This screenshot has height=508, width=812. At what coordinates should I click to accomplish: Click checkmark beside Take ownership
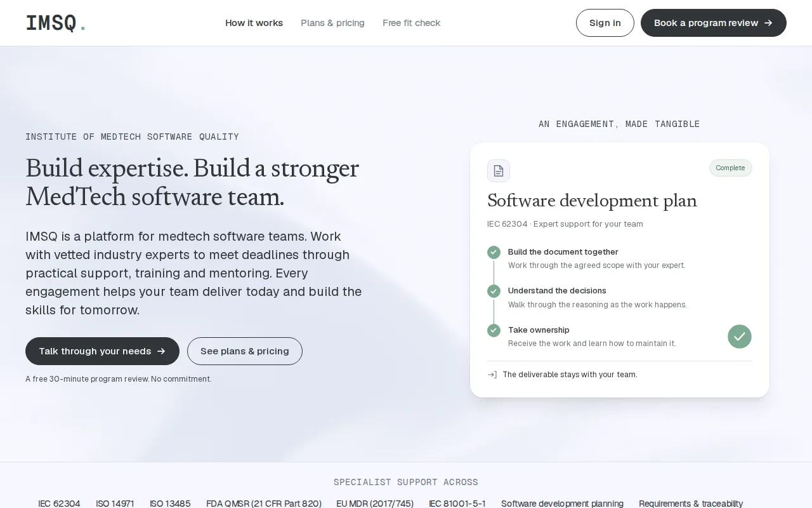pyautogui.click(x=494, y=330)
